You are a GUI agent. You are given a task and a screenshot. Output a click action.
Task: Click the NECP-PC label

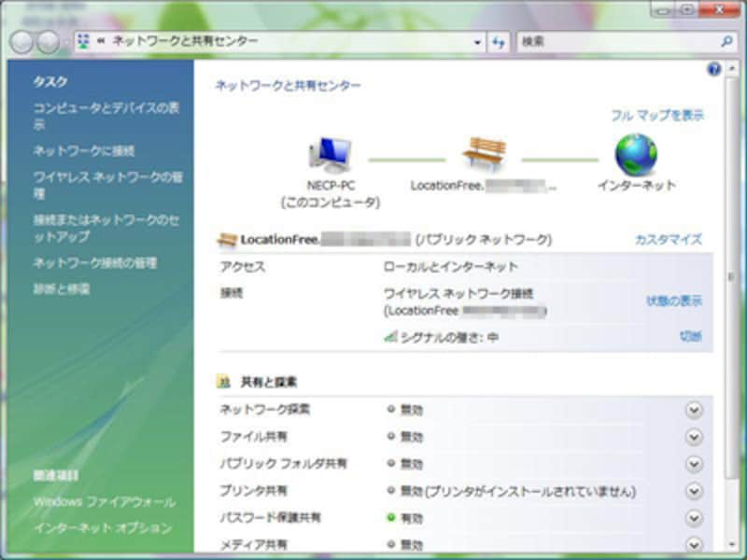point(331,186)
